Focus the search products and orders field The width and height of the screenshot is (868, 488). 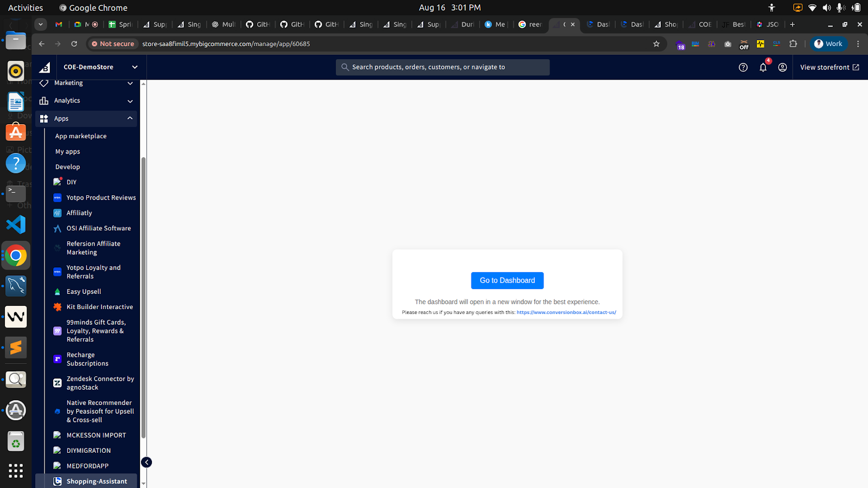pos(443,67)
